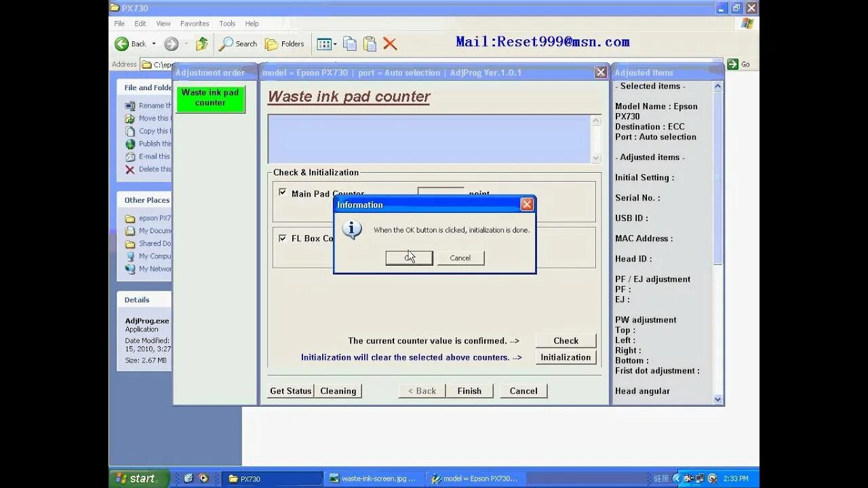Open the Favorites menu
868x488 pixels.
click(x=195, y=23)
